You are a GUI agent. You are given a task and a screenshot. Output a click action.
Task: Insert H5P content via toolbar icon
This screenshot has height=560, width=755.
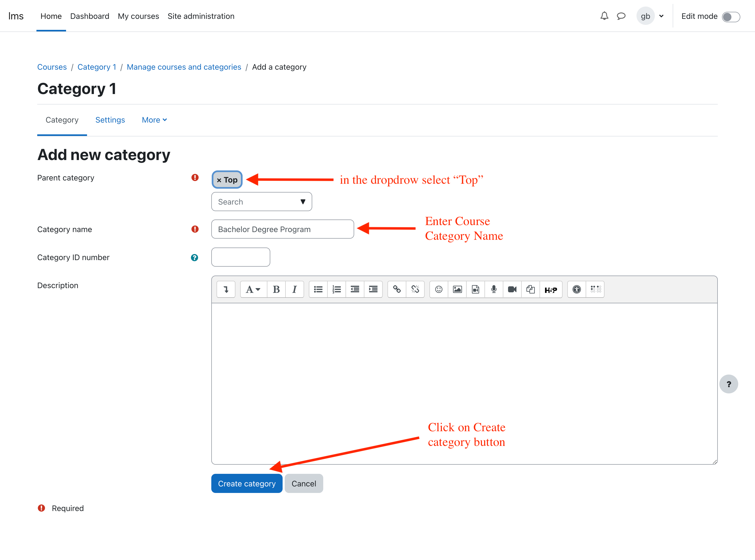pyautogui.click(x=551, y=289)
